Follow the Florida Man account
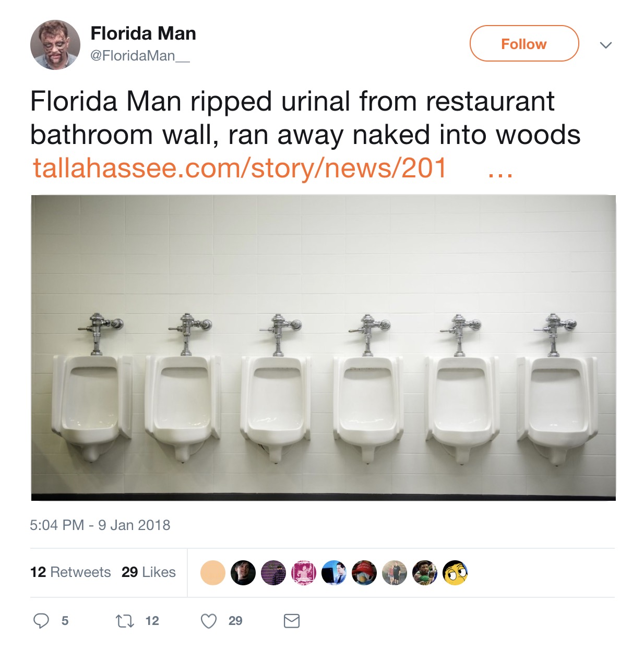644x650 pixels. pos(523,44)
